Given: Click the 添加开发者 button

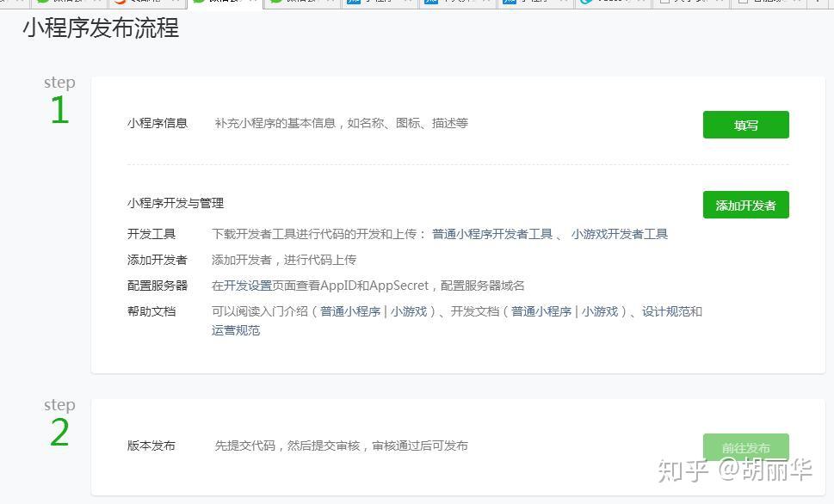Looking at the screenshot, I should [x=744, y=205].
